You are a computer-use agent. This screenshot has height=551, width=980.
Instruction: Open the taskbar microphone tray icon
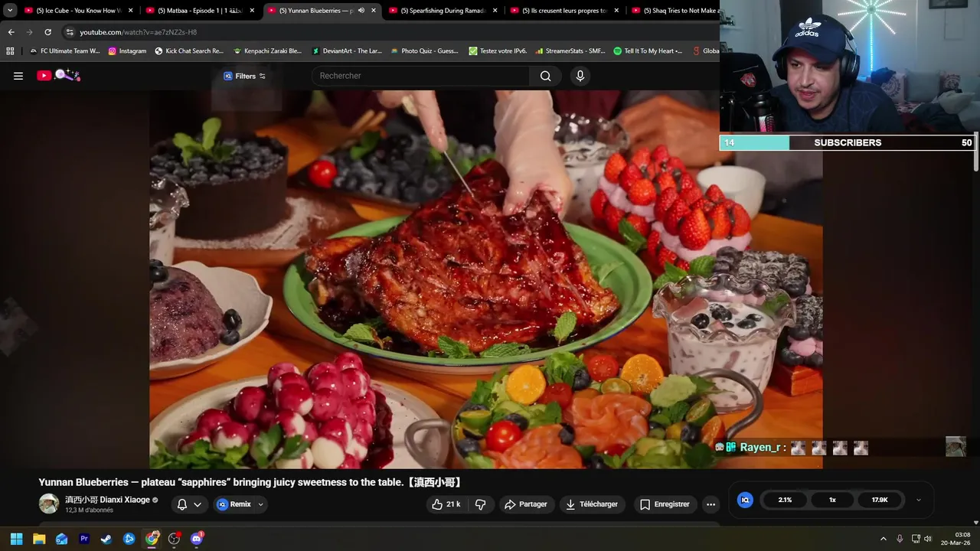[900, 539]
